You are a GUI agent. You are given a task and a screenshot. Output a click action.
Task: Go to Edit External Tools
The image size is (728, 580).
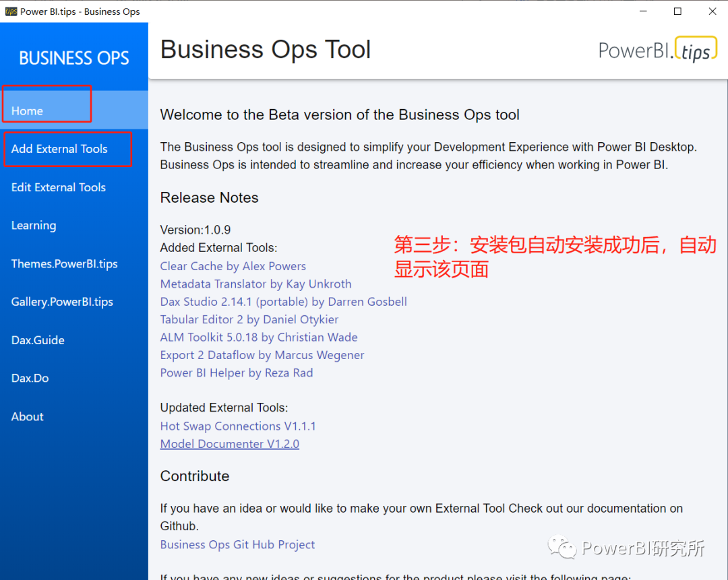[x=74, y=187]
